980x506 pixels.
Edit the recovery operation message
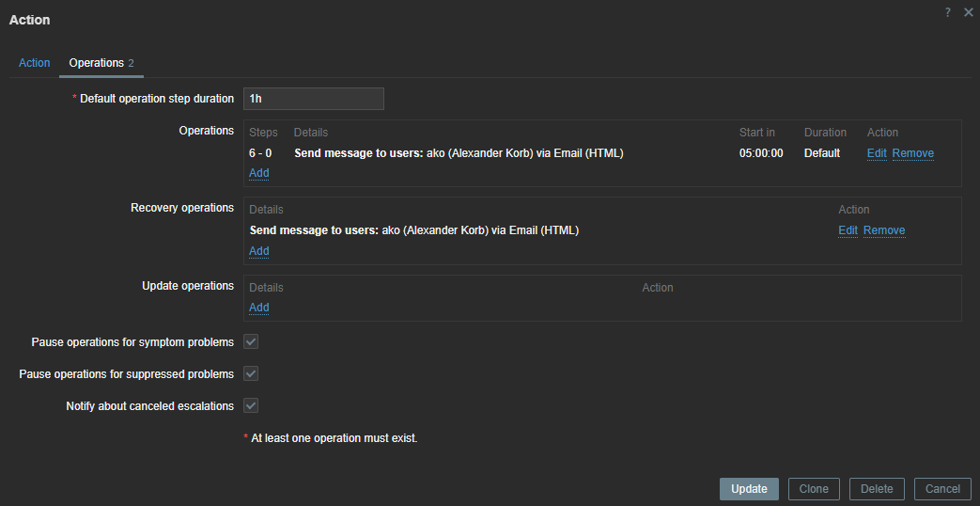(848, 230)
